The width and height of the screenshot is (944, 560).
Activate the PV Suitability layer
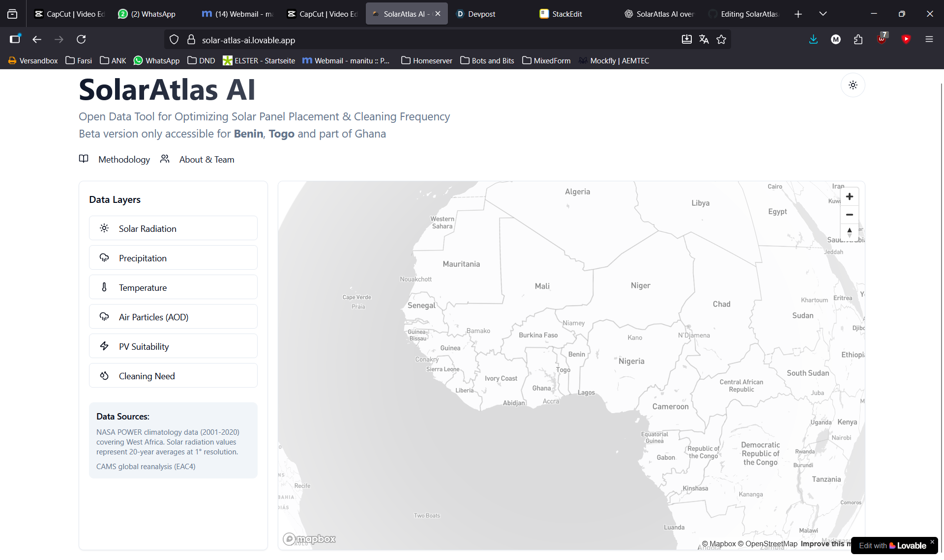click(173, 346)
